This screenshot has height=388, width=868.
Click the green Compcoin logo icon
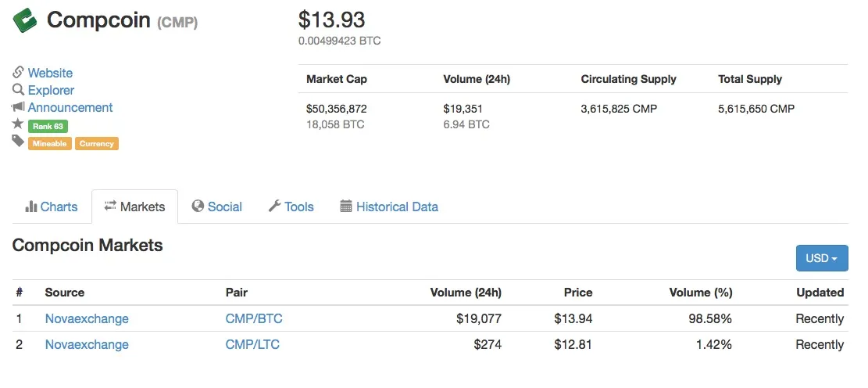tap(25, 20)
